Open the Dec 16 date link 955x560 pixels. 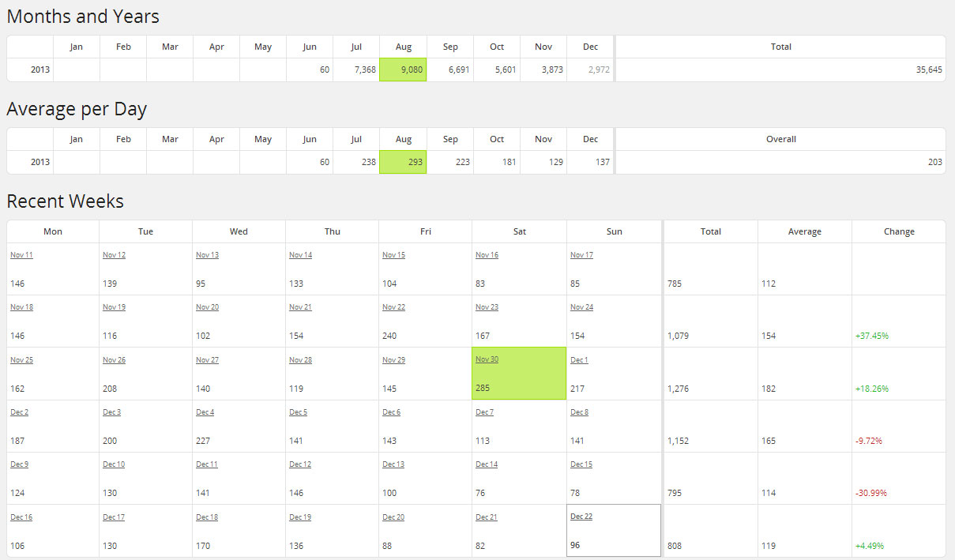(21, 517)
